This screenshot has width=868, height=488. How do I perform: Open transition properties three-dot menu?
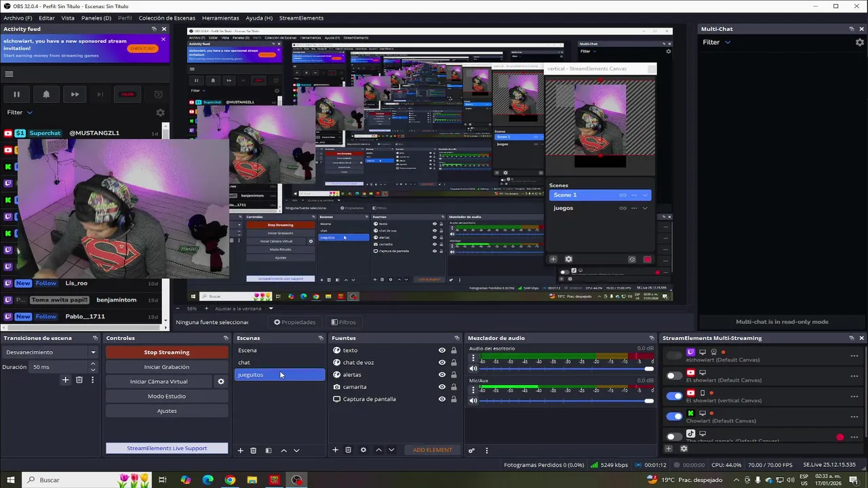click(92, 380)
